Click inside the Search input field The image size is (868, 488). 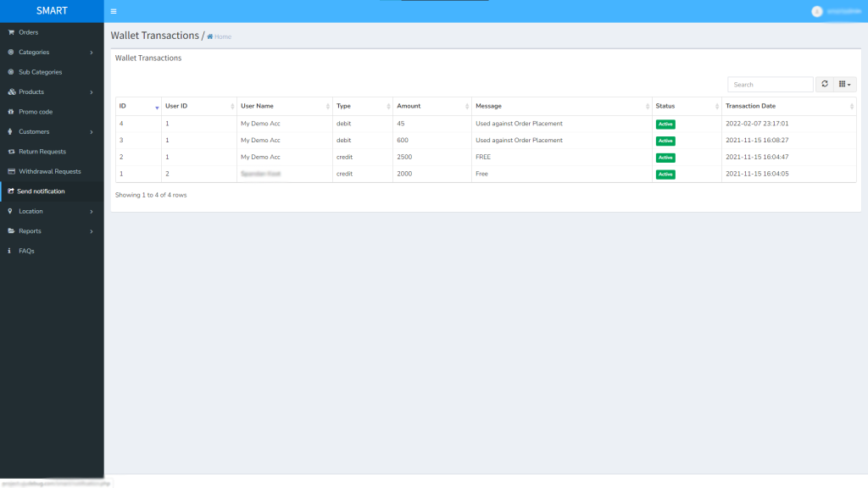769,84
